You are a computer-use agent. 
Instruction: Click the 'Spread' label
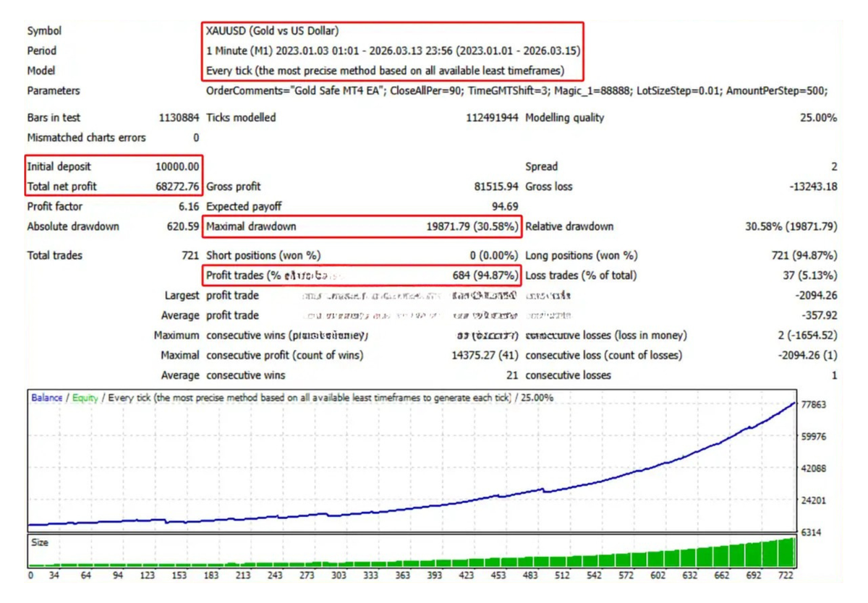pos(542,166)
